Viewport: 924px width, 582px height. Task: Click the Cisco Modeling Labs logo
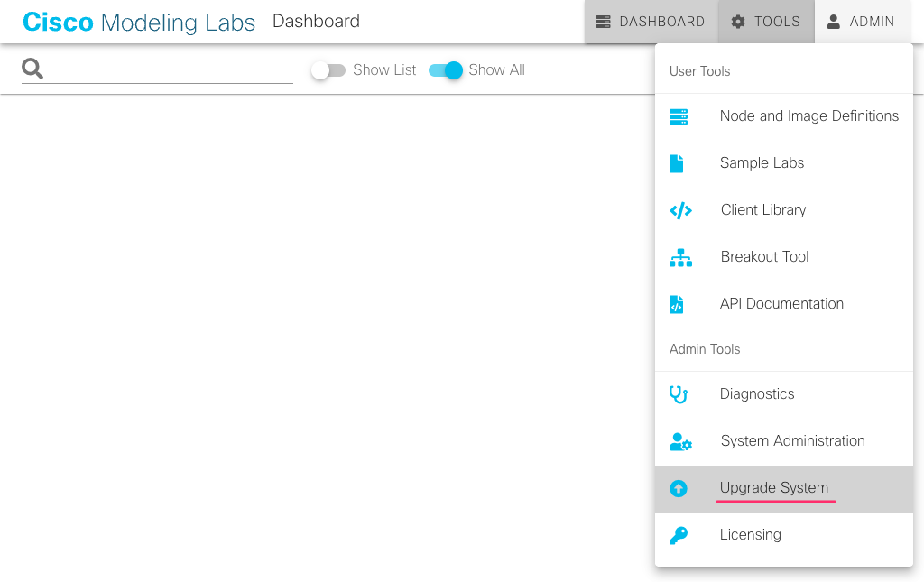pyautogui.click(x=139, y=23)
